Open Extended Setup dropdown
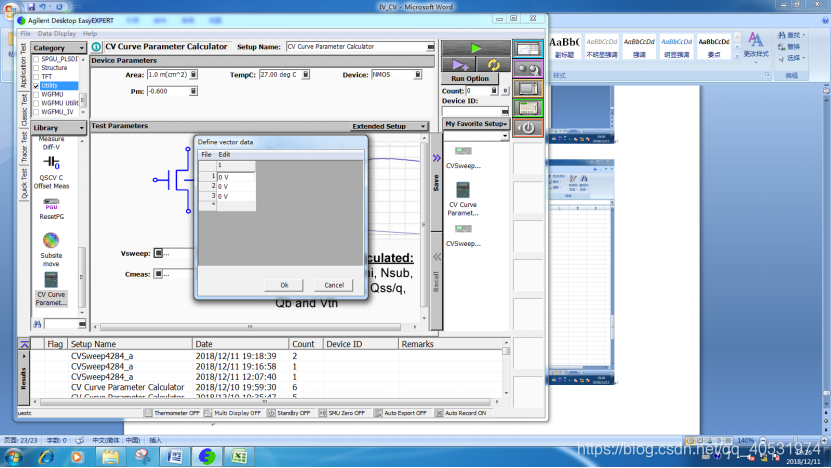 pos(423,126)
